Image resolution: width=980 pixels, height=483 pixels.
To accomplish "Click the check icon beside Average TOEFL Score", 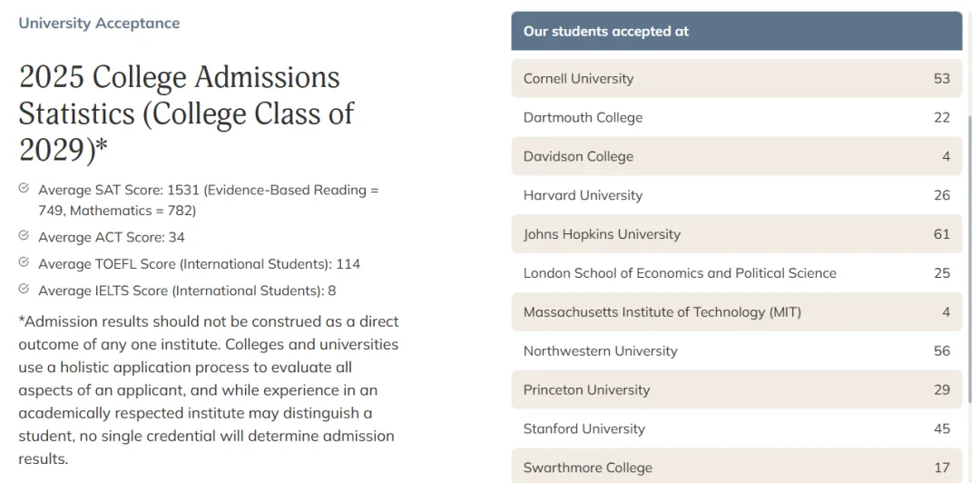I will tap(24, 262).
